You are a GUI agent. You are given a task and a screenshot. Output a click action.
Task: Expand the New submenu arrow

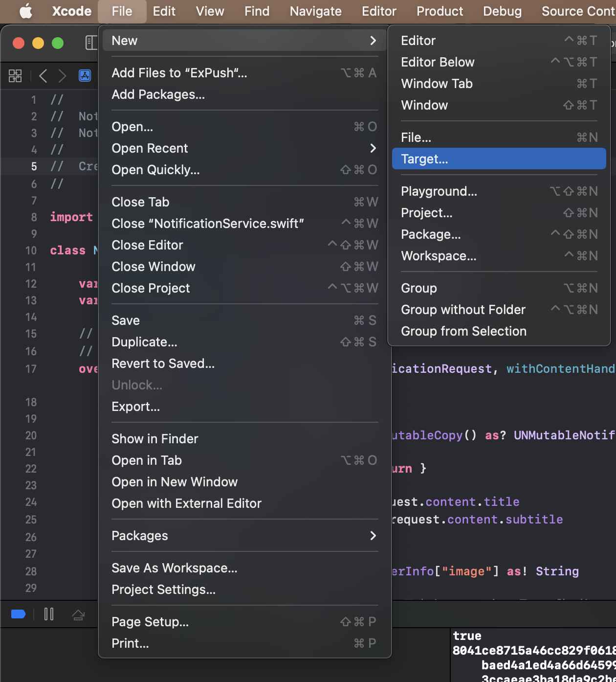[x=373, y=41]
